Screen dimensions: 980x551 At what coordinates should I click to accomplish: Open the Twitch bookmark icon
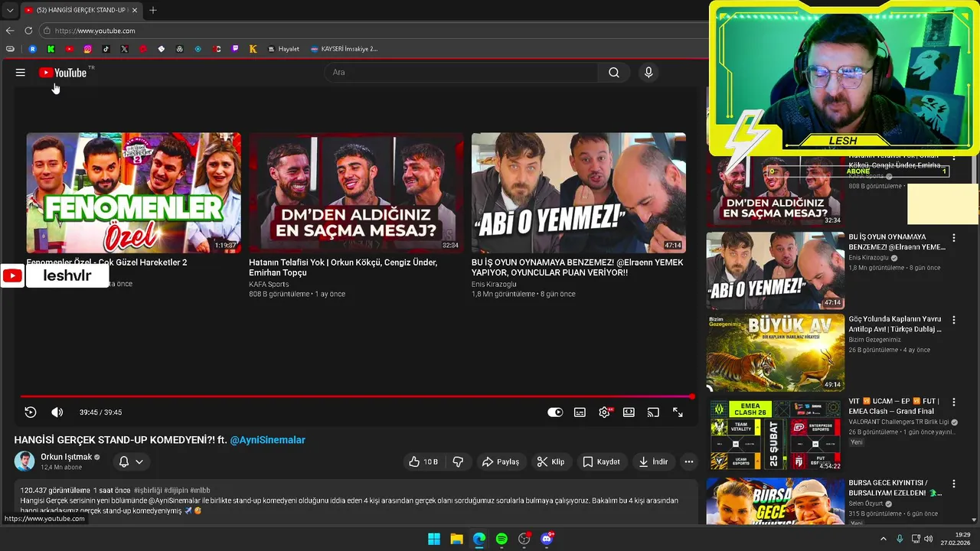235,49
